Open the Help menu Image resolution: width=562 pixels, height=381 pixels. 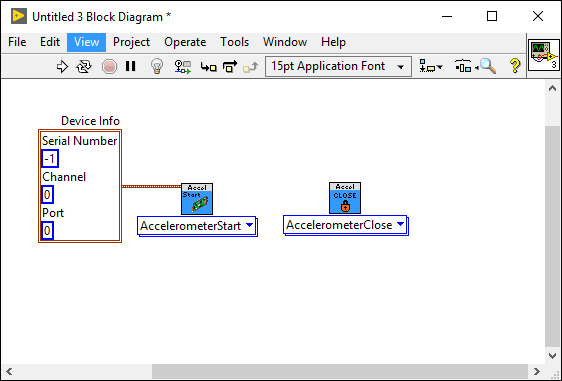pos(333,42)
